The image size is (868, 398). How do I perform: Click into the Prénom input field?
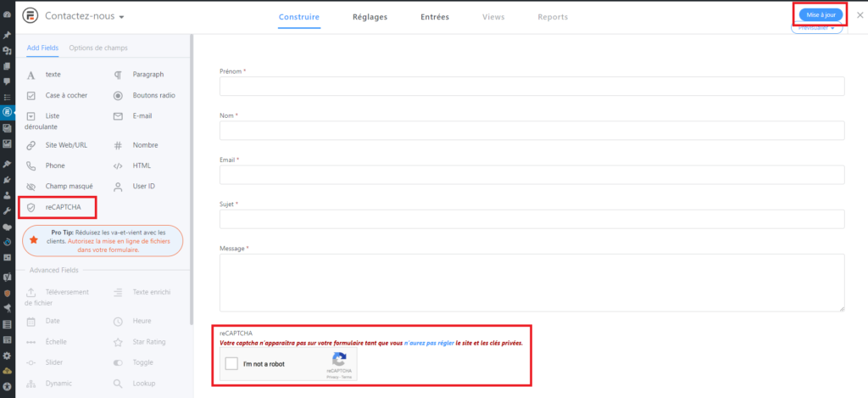[x=531, y=86]
